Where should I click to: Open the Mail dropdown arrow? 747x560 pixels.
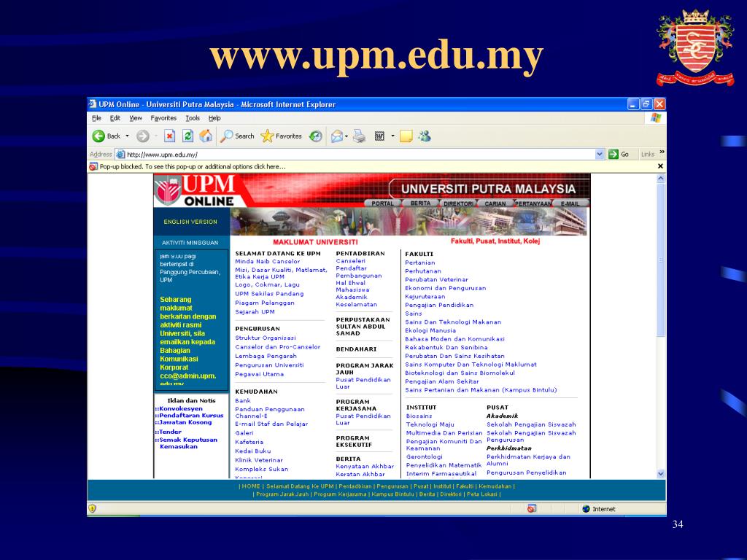point(347,136)
